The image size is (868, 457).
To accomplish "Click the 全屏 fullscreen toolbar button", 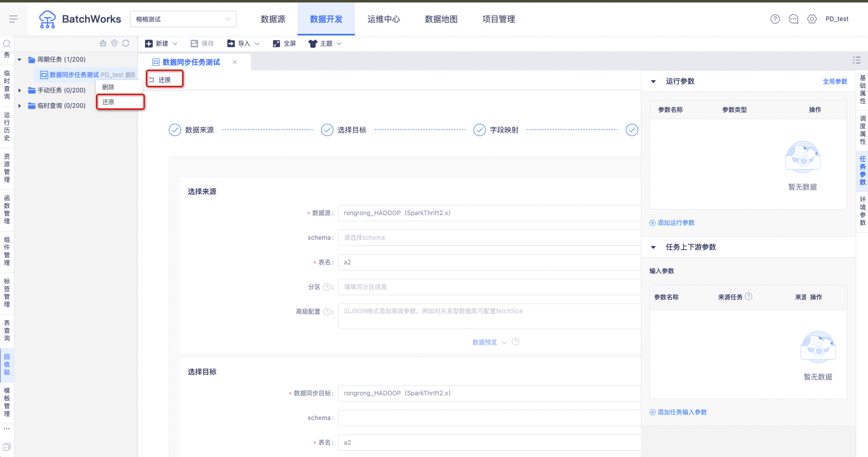I will (x=284, y=44).
